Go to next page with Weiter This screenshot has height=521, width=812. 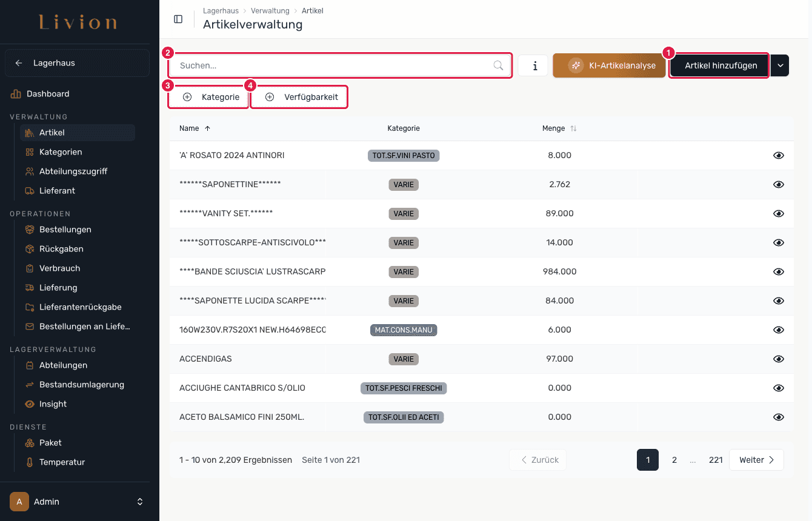pos(756,460)
